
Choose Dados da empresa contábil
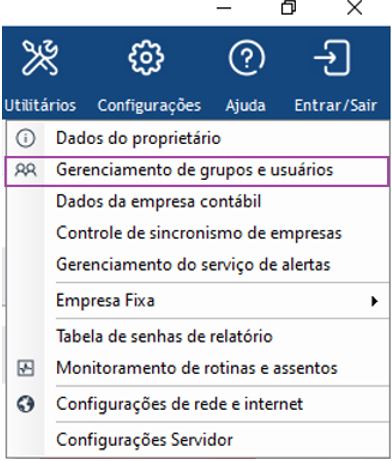(x=197, y=202)
